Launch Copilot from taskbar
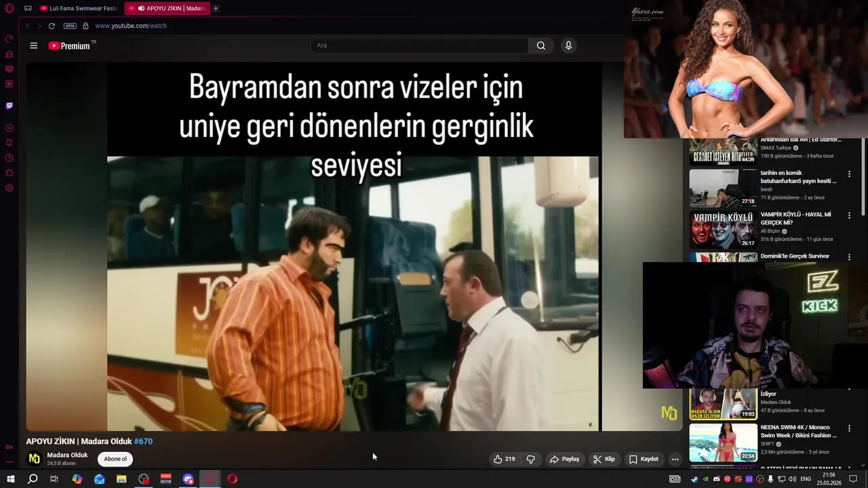Image resolution: width=868 pixels, height=488 pixels. coord(77,479)
